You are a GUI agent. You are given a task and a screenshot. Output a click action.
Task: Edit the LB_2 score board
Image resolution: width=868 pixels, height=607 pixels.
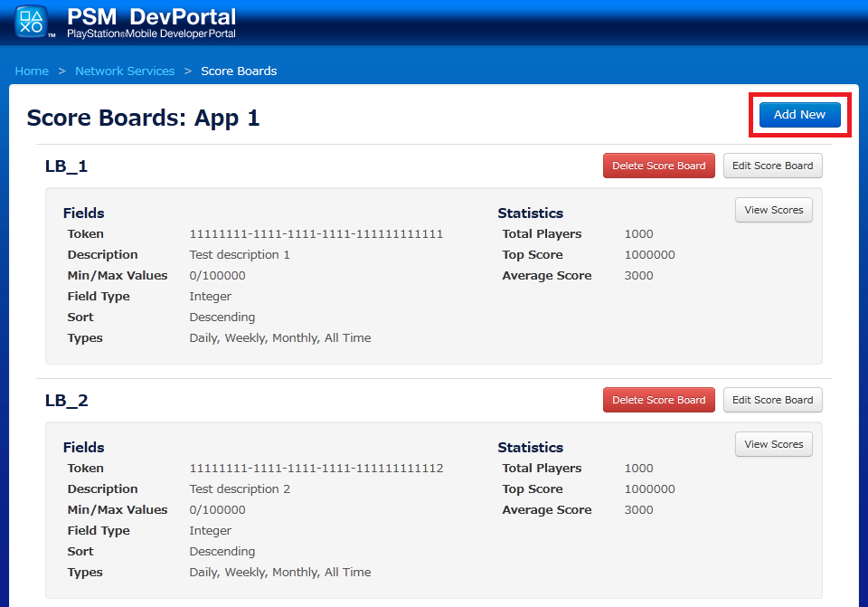[x=772, y=400]
